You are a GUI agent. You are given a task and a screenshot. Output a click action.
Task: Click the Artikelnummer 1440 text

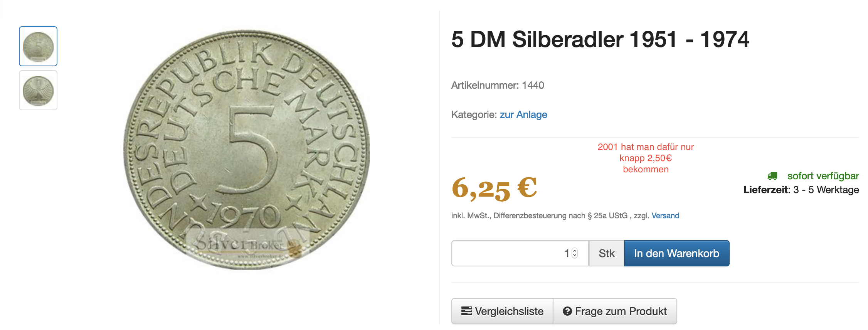pyautogui.click(x=498, y=85)
